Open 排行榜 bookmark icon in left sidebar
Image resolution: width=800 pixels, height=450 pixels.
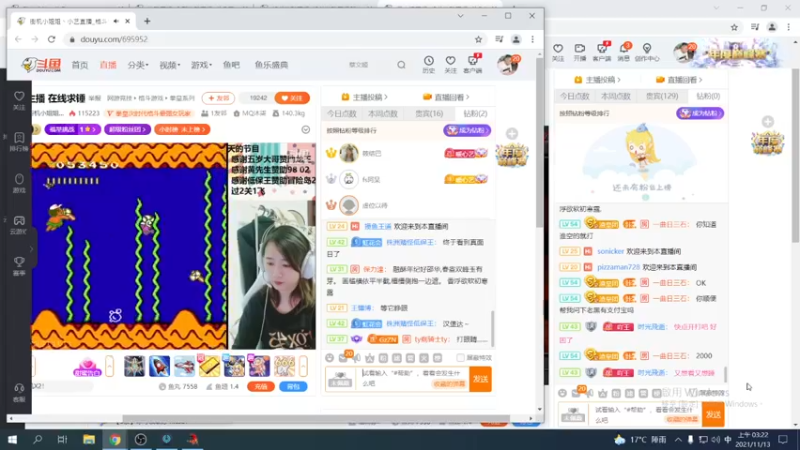[x=19, y=142]
